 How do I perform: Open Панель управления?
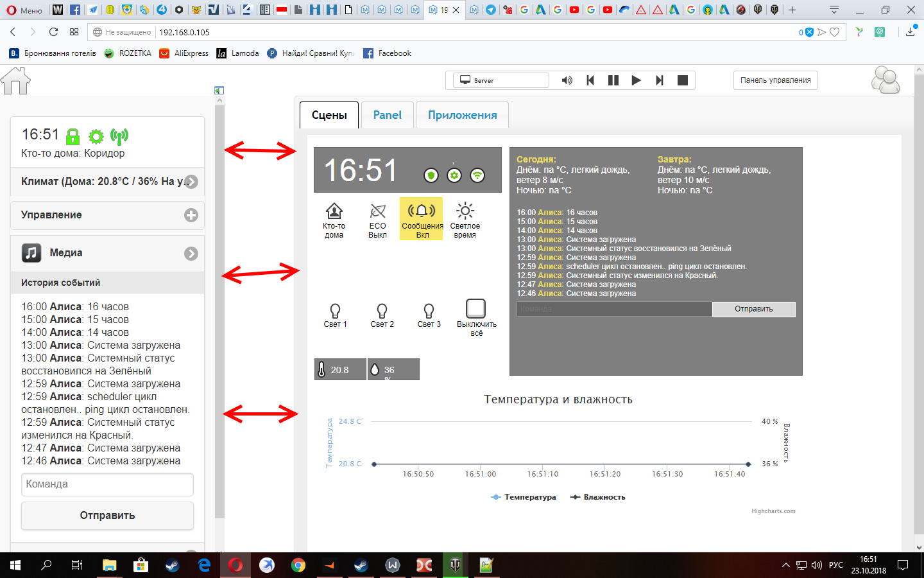click(x=775, y=80)
